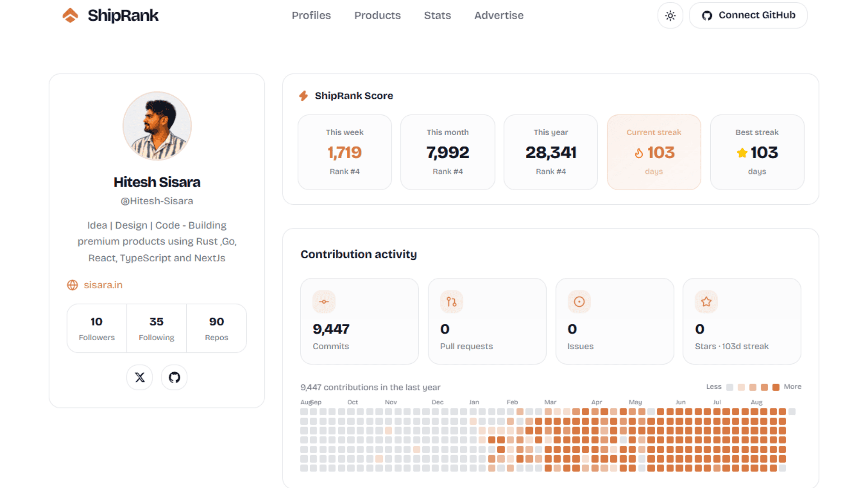Click the star icon in Best streak
The image size is (868, 488).
pyautogui.click(x=742, y=153)
